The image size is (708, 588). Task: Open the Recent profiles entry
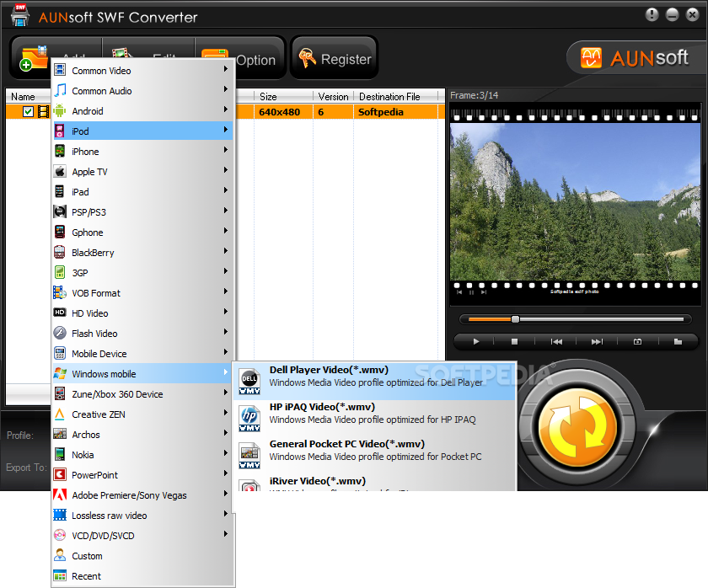pos(143,576)
